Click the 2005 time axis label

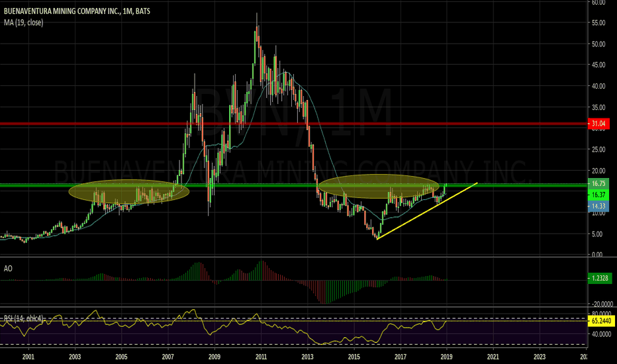point(121,357)
